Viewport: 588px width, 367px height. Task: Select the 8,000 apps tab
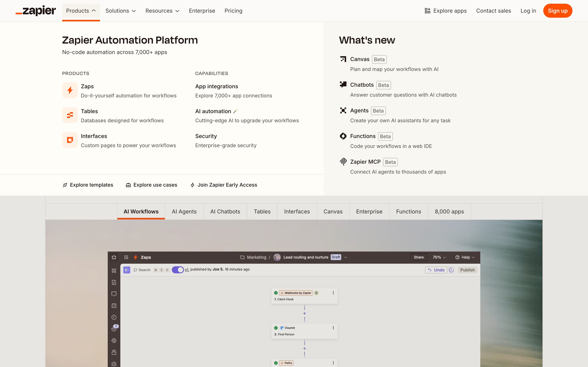[449, 211]
